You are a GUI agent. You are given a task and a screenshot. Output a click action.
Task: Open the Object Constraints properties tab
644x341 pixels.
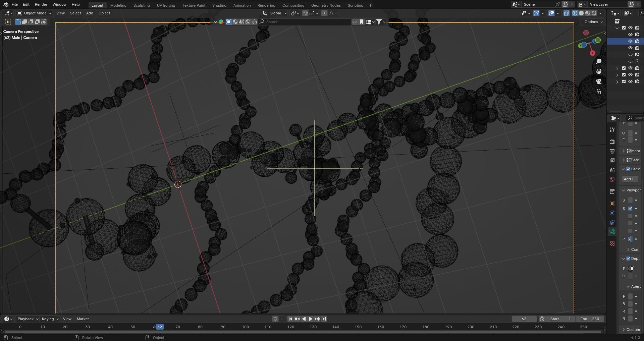pos(612,222)
